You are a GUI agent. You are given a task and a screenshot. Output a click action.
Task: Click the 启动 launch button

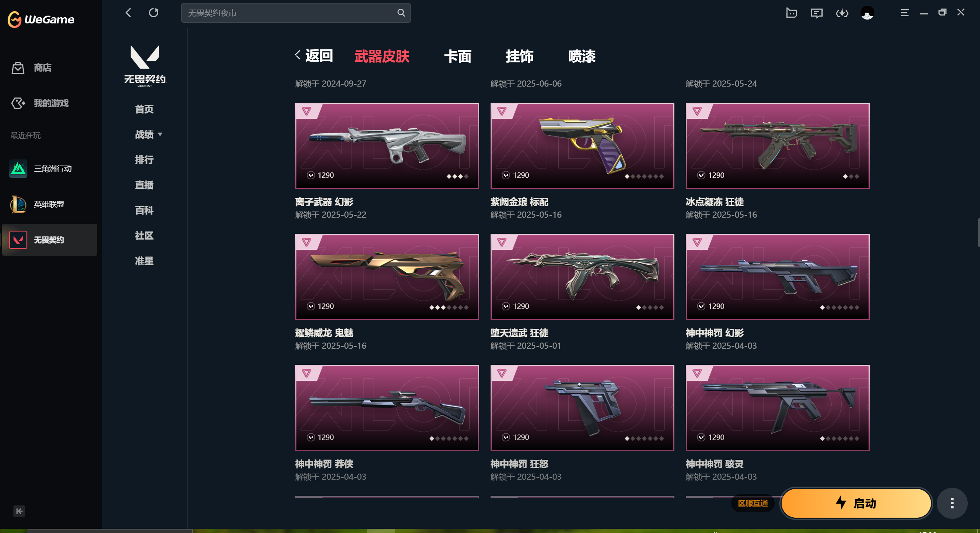pyautogui.click(x=856, y=503)
